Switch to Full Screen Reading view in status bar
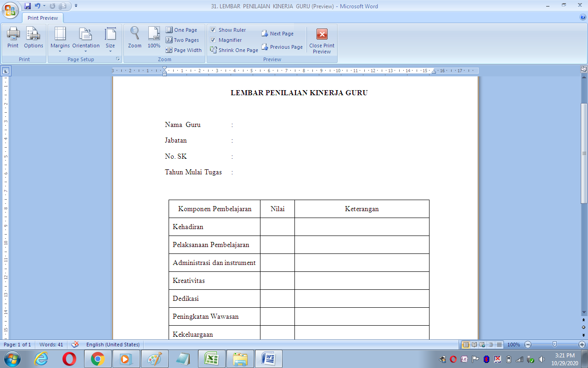 pyautogui.click(x=474, y=345)
